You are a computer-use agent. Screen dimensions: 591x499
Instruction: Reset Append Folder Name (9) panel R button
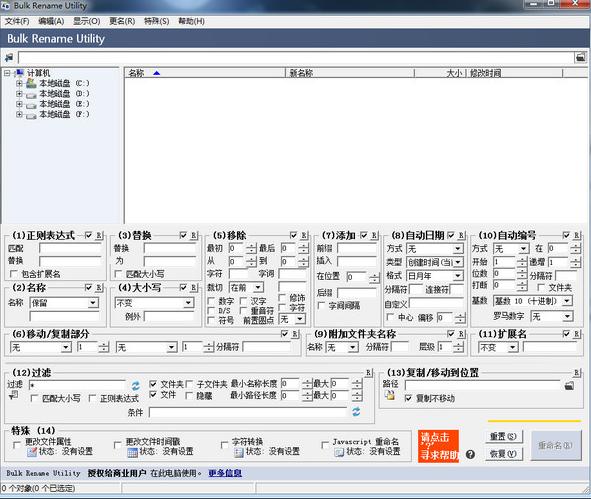(461, 334)
